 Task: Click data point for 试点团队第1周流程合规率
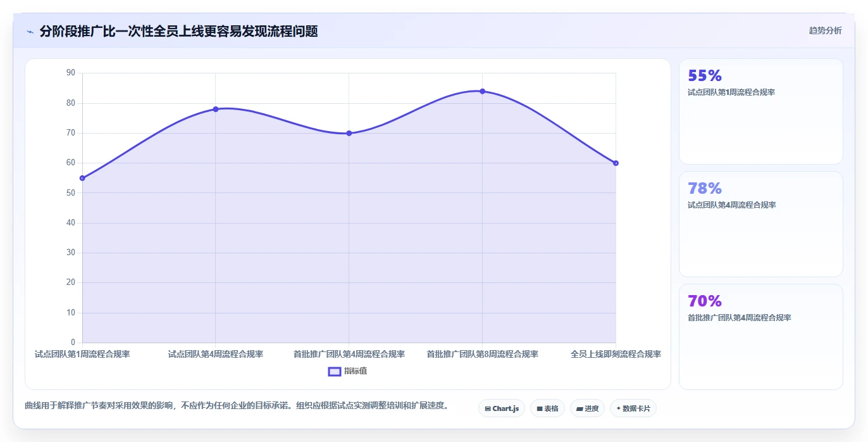pyautogui.click(x=82, y=178)
